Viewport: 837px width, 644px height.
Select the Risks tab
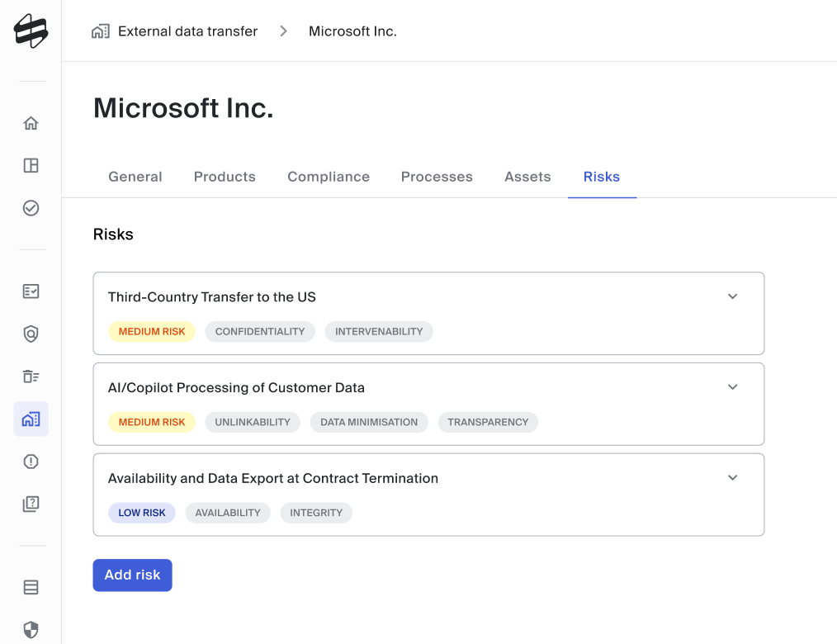602,177
